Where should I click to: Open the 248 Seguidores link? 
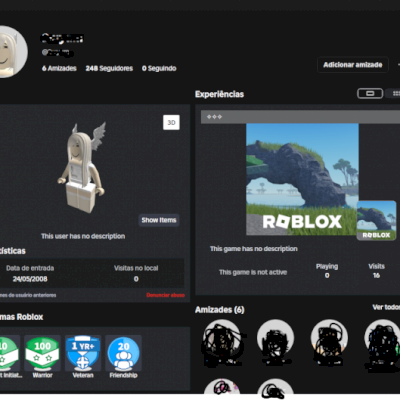click(x=109, y=68)
